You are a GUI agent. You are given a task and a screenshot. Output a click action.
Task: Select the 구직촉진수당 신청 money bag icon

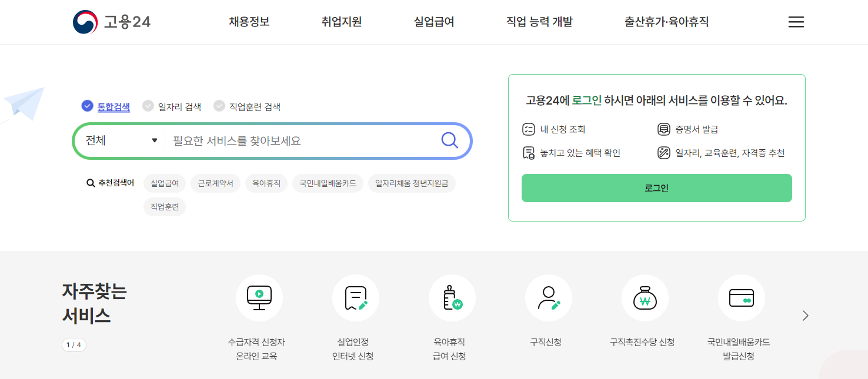coord(645,297)
